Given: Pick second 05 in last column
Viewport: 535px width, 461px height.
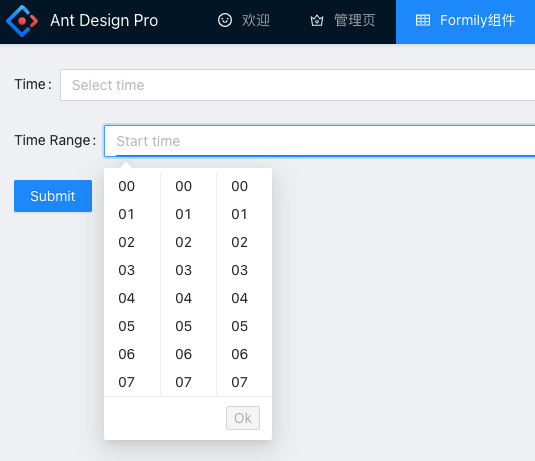Looking at the screenshot, I should (x=244, y=326).
